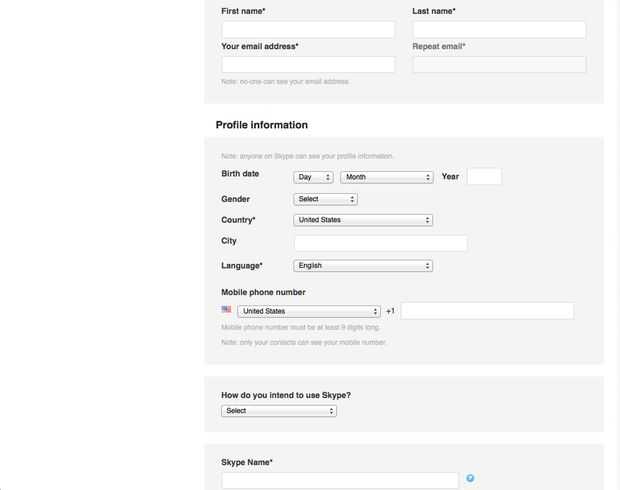This screenshot has width=620, height=490.
Task: Expand the Language dropdown
Action: [x=363, y=266]
